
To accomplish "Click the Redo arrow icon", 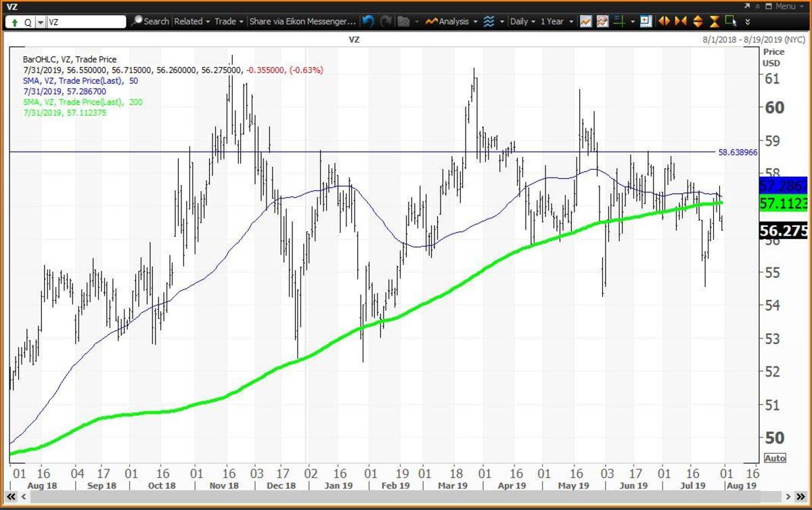I will [x=386, y=22].
